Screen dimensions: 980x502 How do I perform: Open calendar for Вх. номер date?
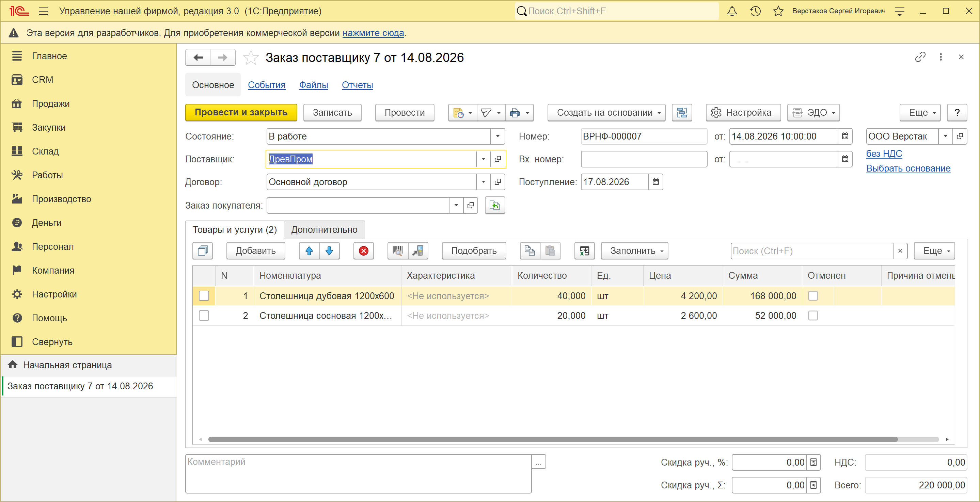click(x=845, y=159)
